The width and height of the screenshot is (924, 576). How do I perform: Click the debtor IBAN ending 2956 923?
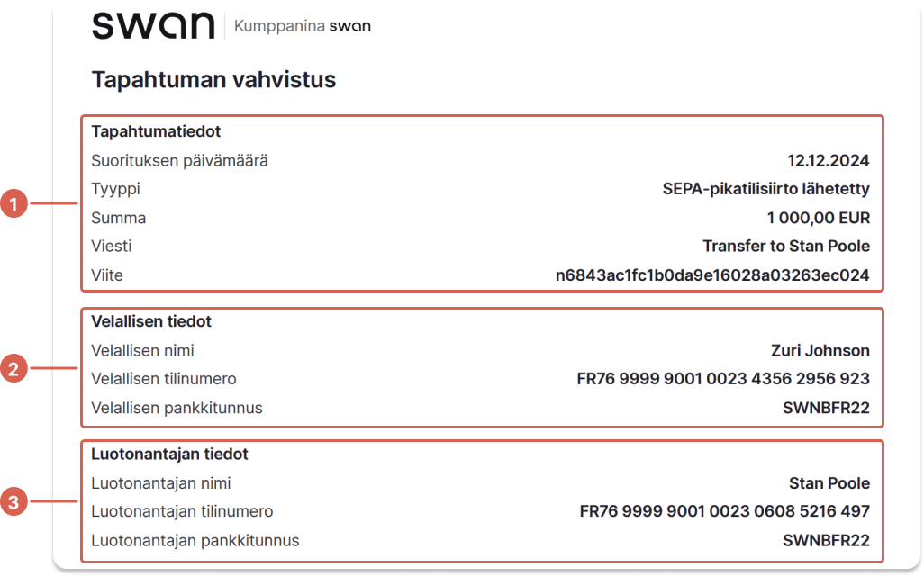(x=723, y=379)
